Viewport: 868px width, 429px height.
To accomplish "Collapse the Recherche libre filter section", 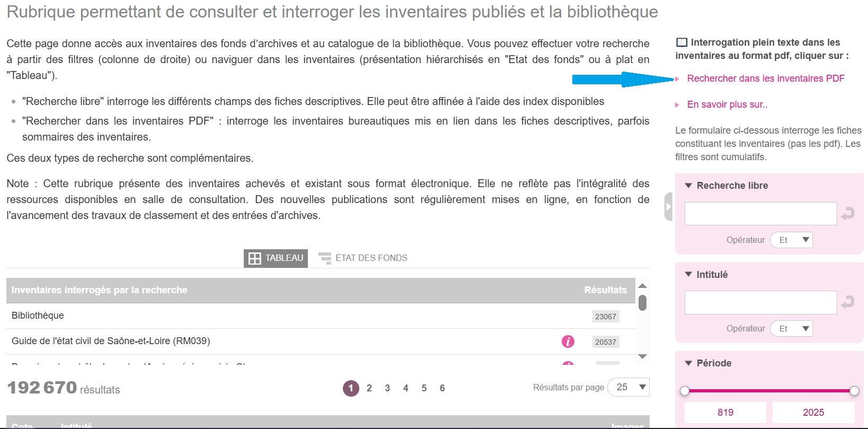I will [x=689, y=186].
